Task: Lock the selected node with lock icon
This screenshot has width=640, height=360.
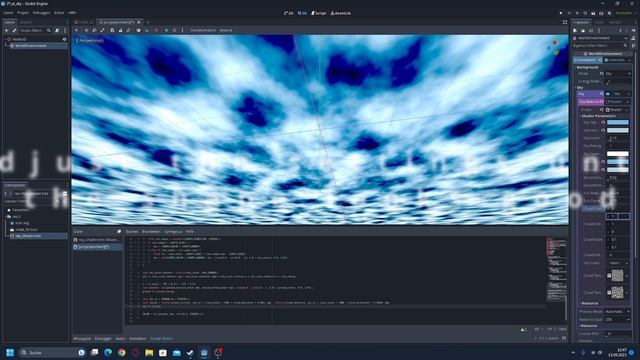Action: [120, 30]
